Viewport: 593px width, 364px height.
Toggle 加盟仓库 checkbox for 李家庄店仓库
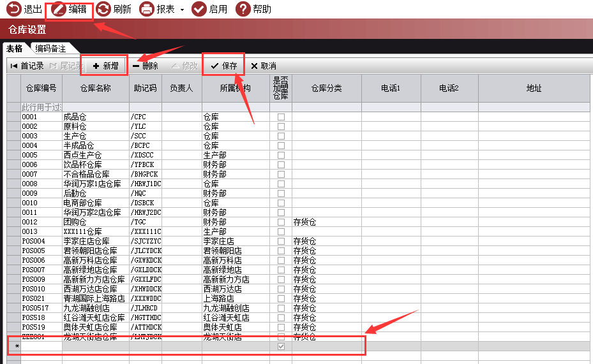point(281,241)
